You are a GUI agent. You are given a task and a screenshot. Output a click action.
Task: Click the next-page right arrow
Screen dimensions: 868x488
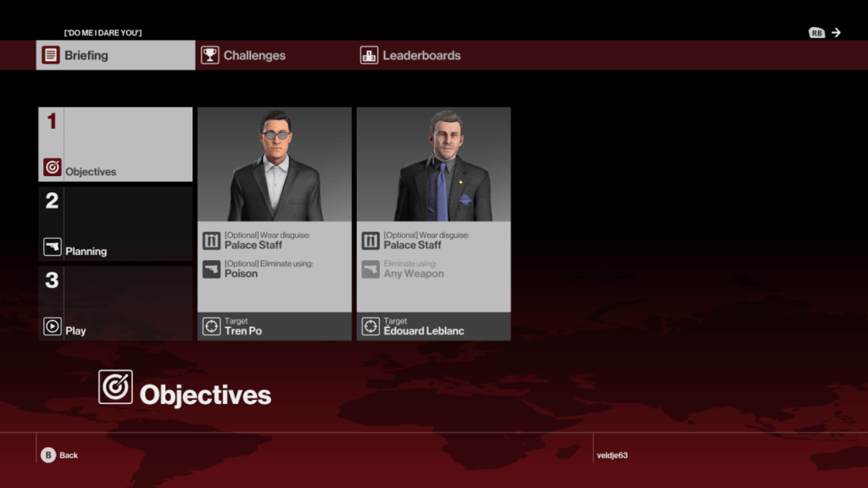(836, 33)
